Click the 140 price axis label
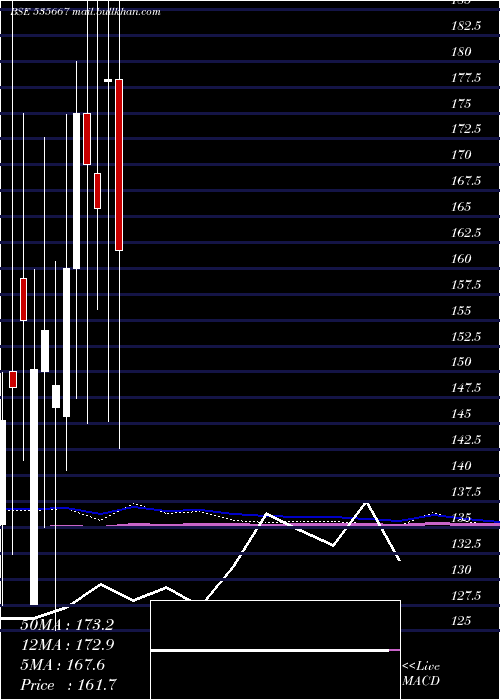This screenshot has width=500, height=700. click(461, 466)
